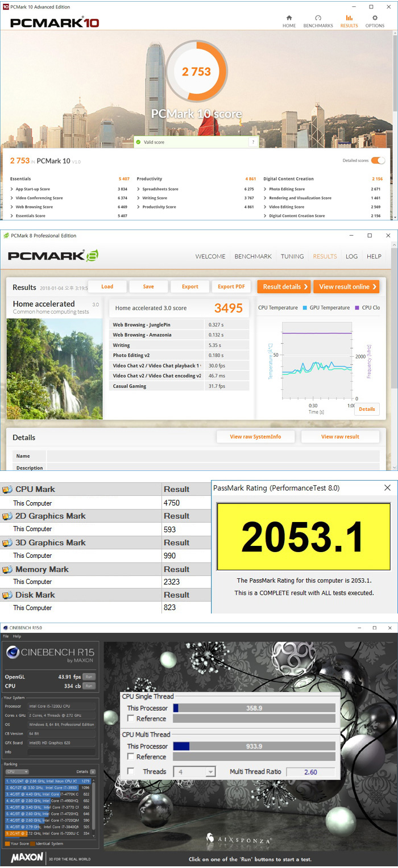Expand Rendering and Visualization Score row

pyautogui.click(x=266, y=198)
